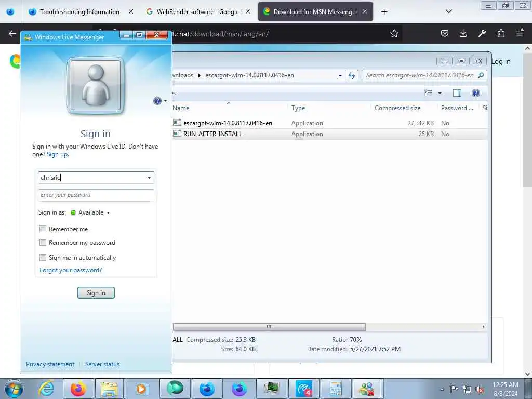Switch to the Troubleshooting Information tab
Viewport: 532px width, 399px height.
[79, 12]
